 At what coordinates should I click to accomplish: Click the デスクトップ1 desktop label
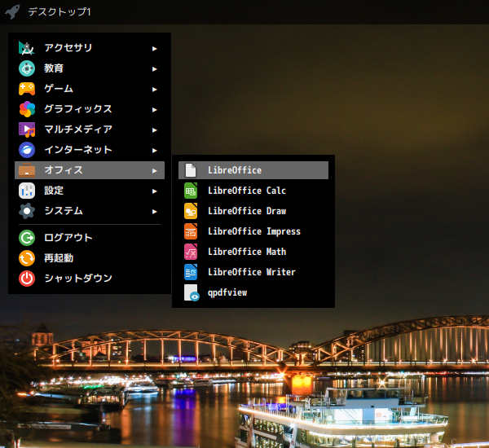[x=59, y=12]
